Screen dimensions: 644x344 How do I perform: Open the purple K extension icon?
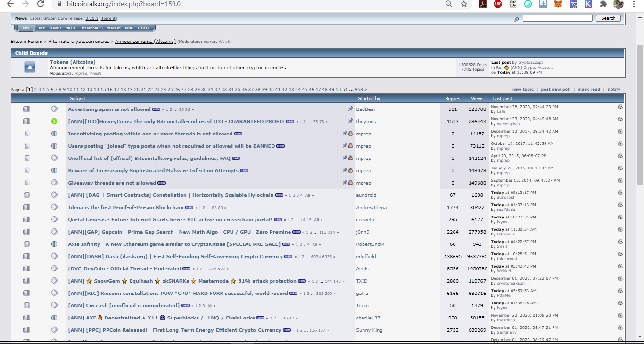coord(588,4)
